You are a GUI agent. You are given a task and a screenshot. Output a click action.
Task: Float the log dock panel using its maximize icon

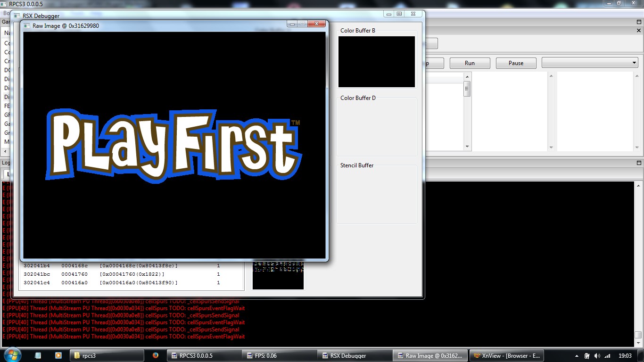[x=639, y=163]
